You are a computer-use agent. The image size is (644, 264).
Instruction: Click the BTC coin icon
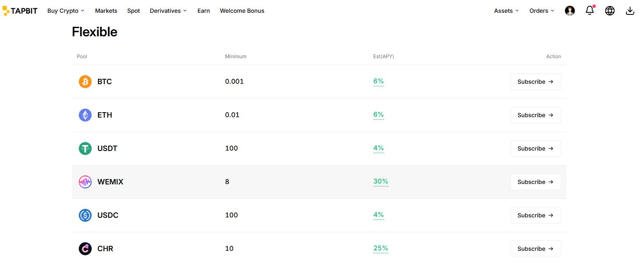pos(85,82)
